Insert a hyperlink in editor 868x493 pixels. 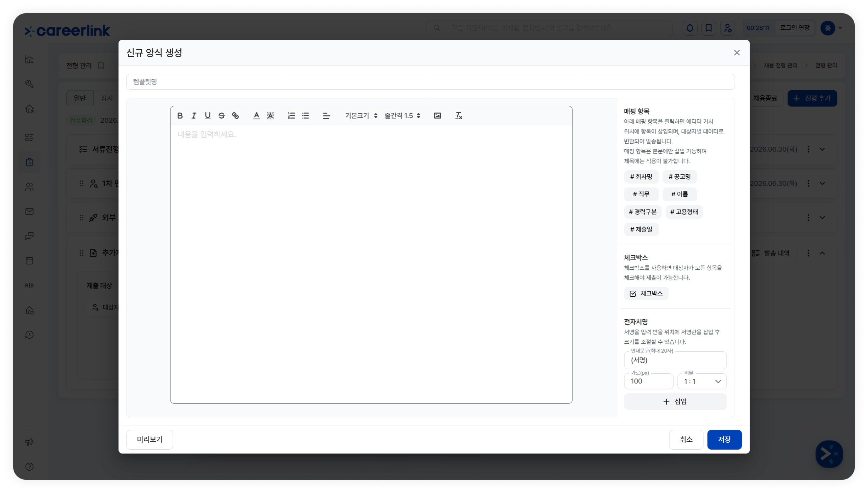coord(235,116)
